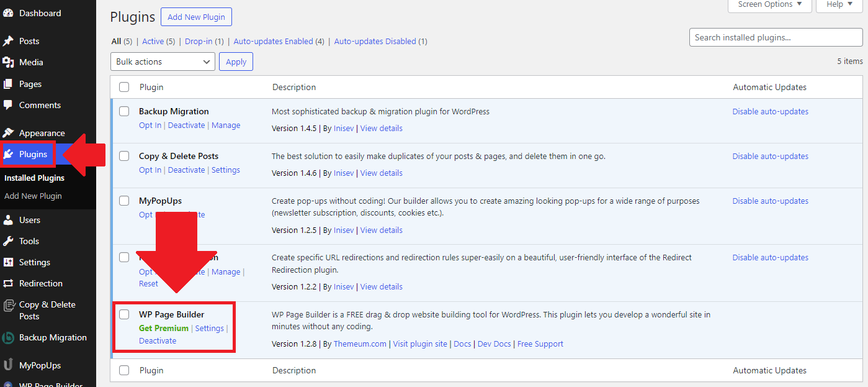Screen dimensions: 868x387
Task: Open the Free Support link
Action: pos(540,344)
